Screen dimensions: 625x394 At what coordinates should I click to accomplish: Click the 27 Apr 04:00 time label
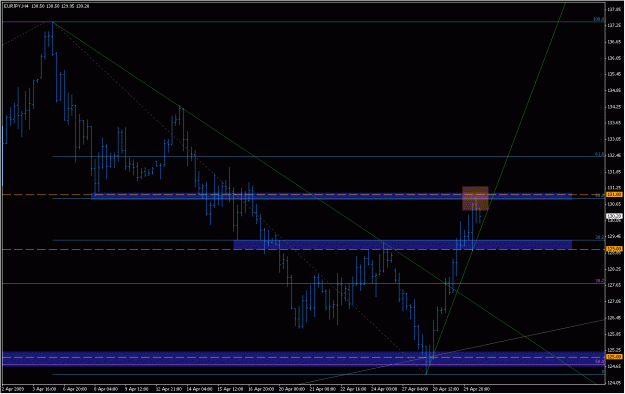416,389
